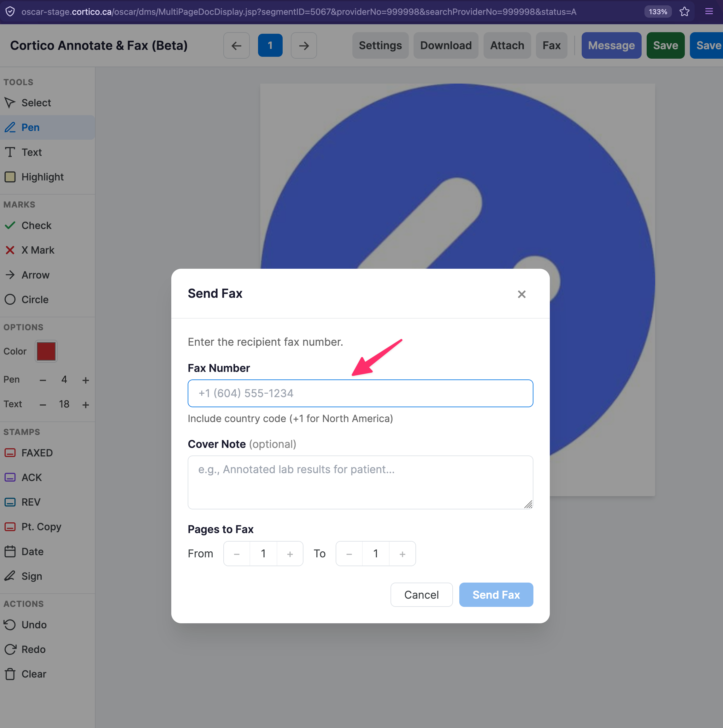Image resolution: width=723 pixels, height=728 pixels.
Task: Bookmark this page with the star
Action: 684,12
